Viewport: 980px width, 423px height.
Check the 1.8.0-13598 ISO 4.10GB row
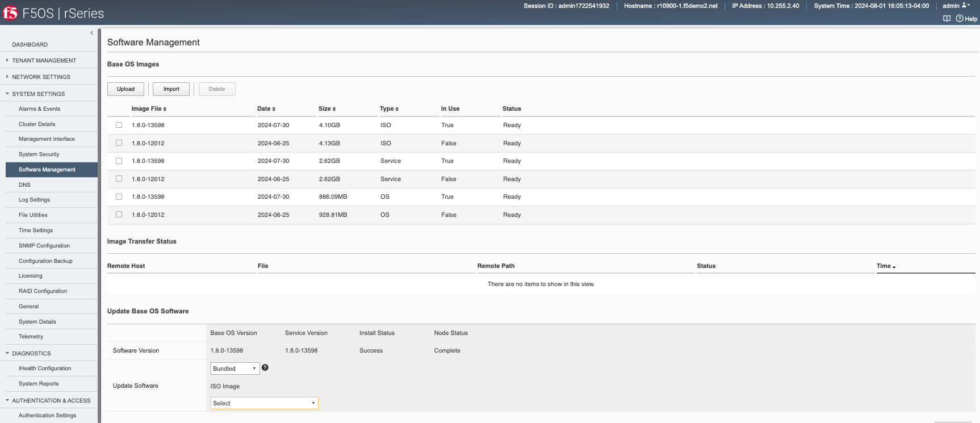119,125
